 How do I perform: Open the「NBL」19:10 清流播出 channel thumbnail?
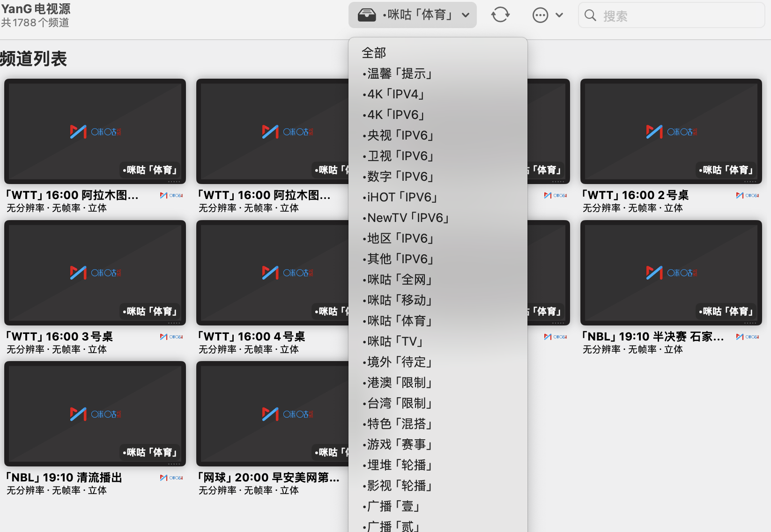point(95,414)
